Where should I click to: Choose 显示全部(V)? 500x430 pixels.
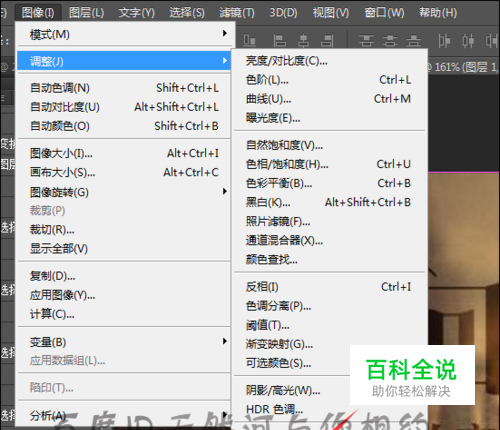point(124,249)
